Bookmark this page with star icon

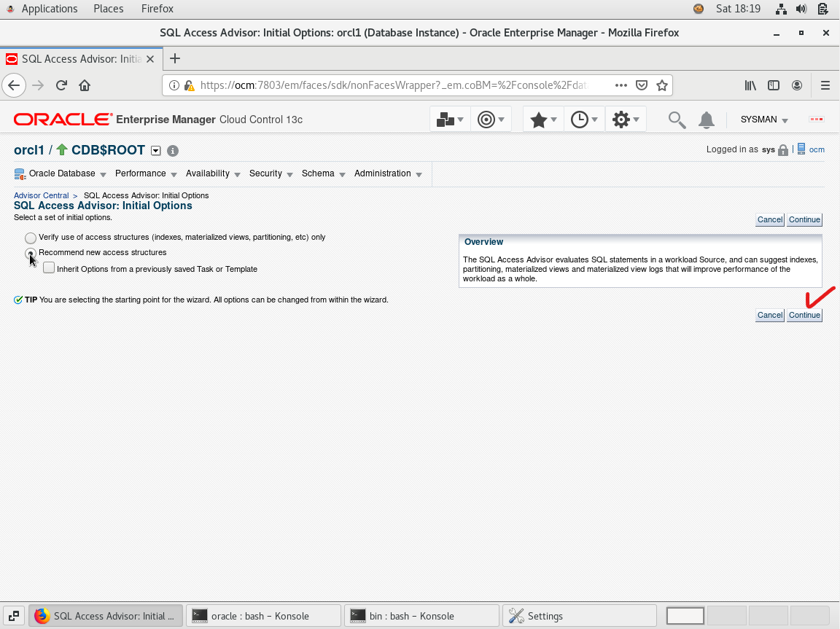pyautogui.click(x=662, y=85)
